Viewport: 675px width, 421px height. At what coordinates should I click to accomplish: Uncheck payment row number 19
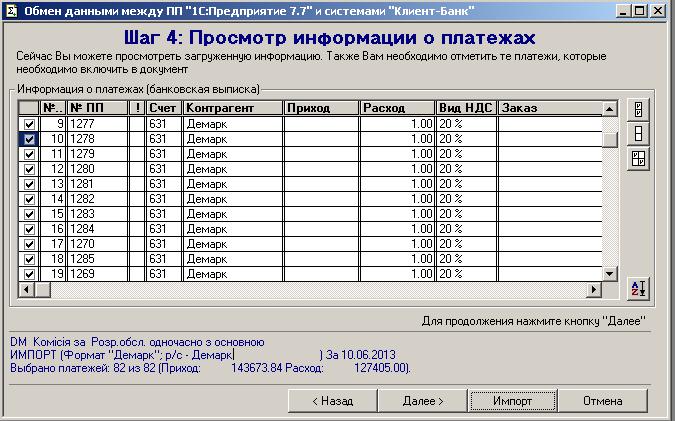(x=29, y=274)
